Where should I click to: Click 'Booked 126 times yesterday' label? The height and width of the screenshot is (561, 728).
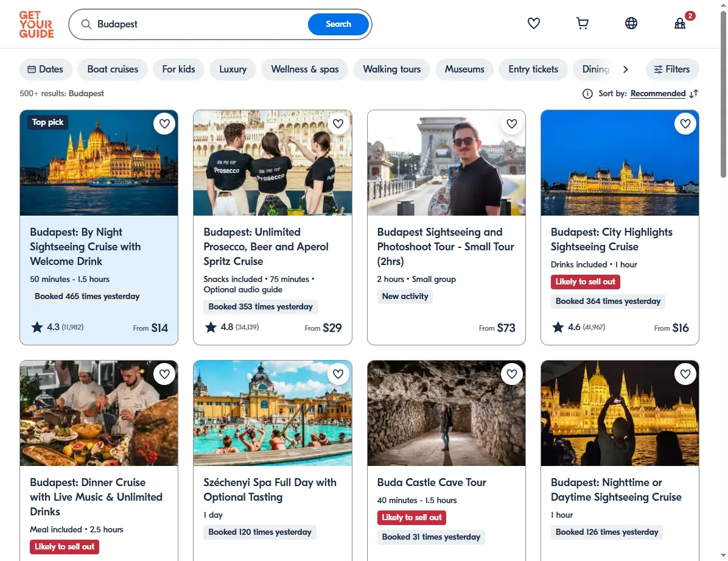pos(607,532)
